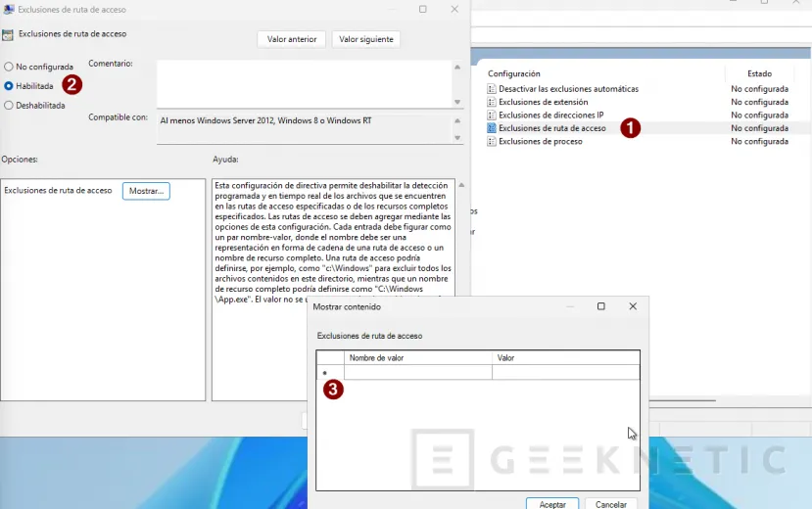Select Exclusiones de extensión setting row
The image size is (812, 509).
(544, 102)
